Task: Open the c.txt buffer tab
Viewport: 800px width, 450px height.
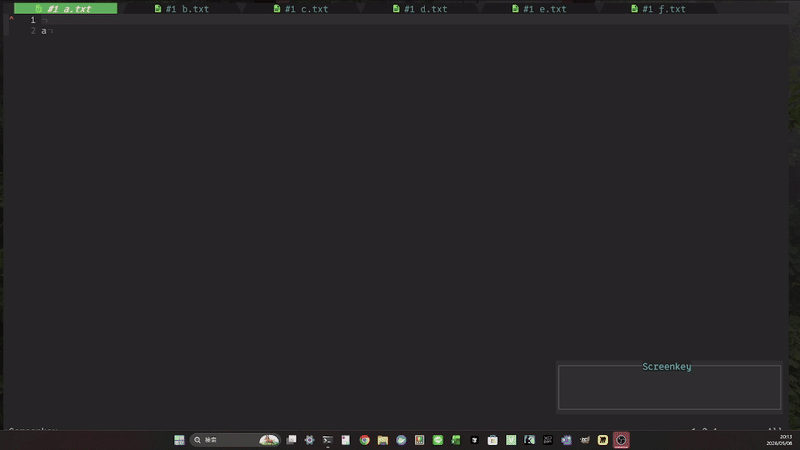Action: pyautogui.click(x=301, y=9)
